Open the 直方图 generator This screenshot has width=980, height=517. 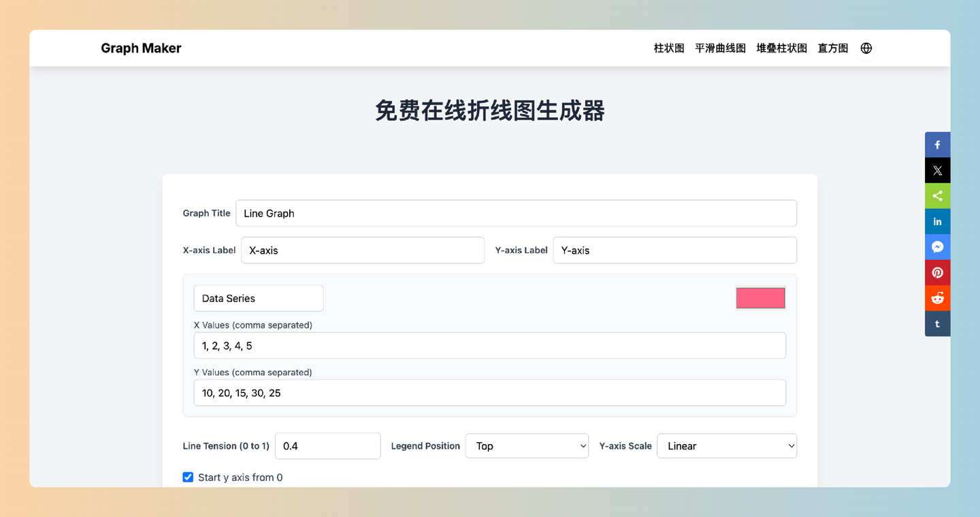coord(832,48)
